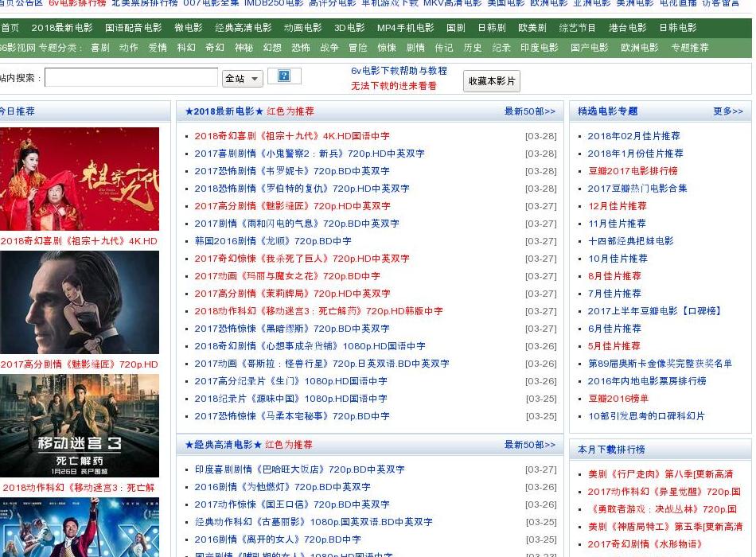
Task: Open 6v电影下载帮助与教程 link
Action: [399, 70]
